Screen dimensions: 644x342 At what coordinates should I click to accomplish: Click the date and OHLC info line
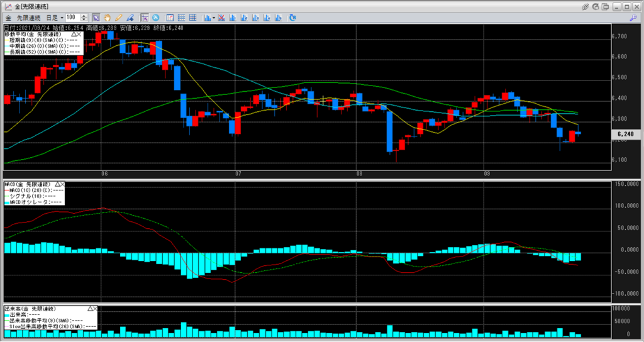pyautogui.click(x=94, y=28)
